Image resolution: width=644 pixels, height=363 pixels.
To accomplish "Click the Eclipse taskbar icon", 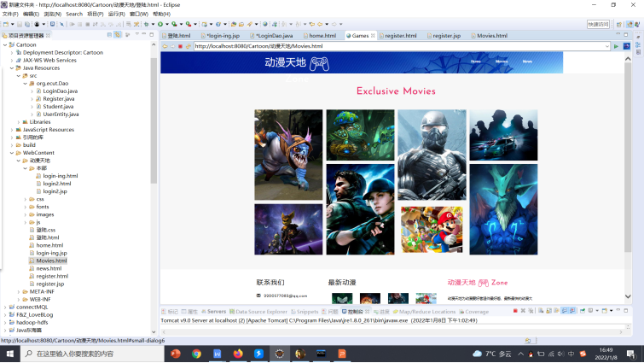I will coord(280,354).
